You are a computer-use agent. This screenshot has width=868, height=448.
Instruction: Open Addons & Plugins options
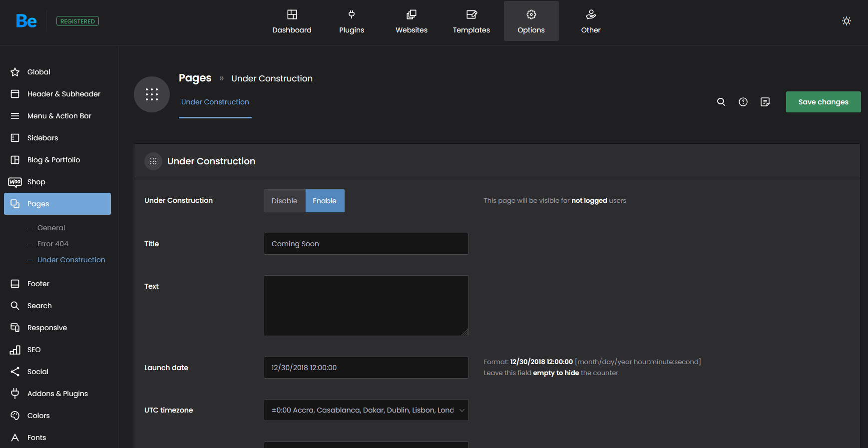point(57,394)
